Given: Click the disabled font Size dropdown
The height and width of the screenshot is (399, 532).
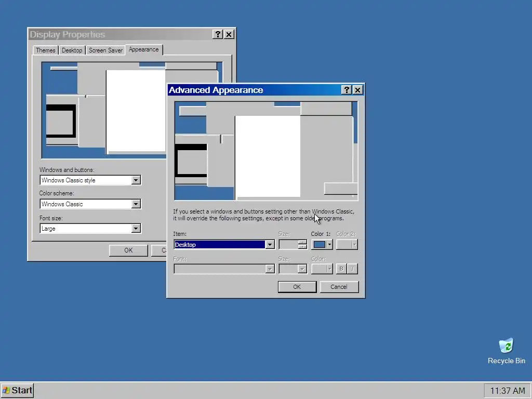Looking at the screenshot, I should pyautogui.click(x=293, y=269).
